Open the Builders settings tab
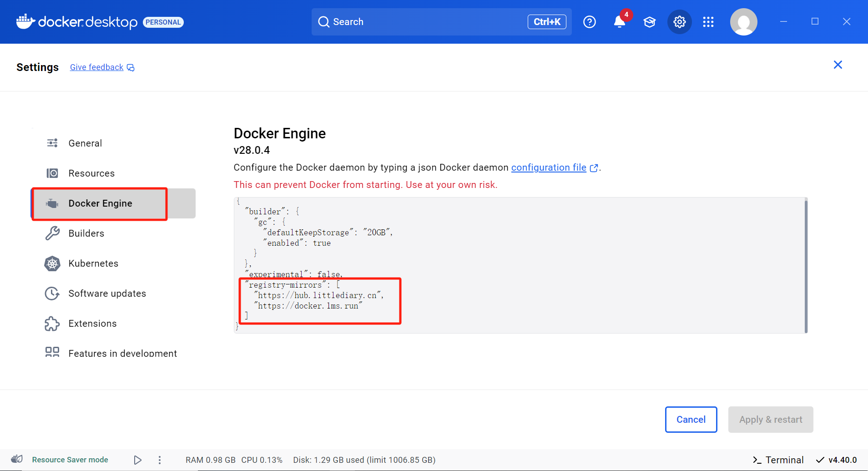This screenshot has width=868, height=471. pos(114,233)
